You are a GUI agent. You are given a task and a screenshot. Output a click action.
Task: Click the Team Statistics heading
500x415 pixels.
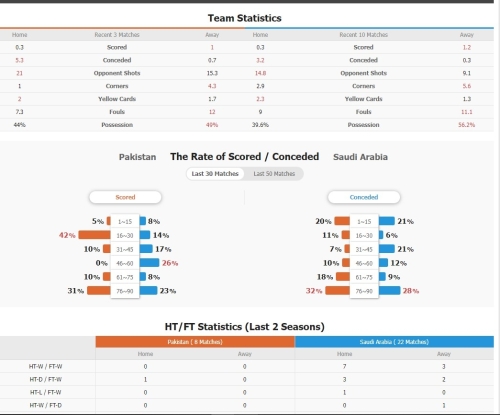point(245,18)
